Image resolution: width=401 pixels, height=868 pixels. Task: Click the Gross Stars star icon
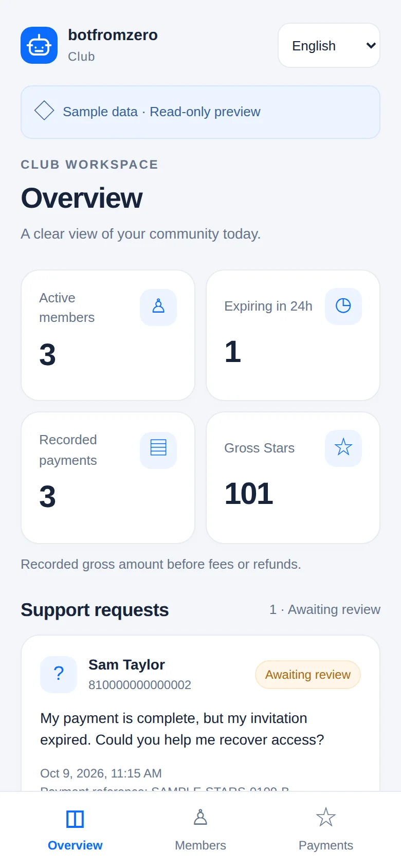click(x=343, y=448)
